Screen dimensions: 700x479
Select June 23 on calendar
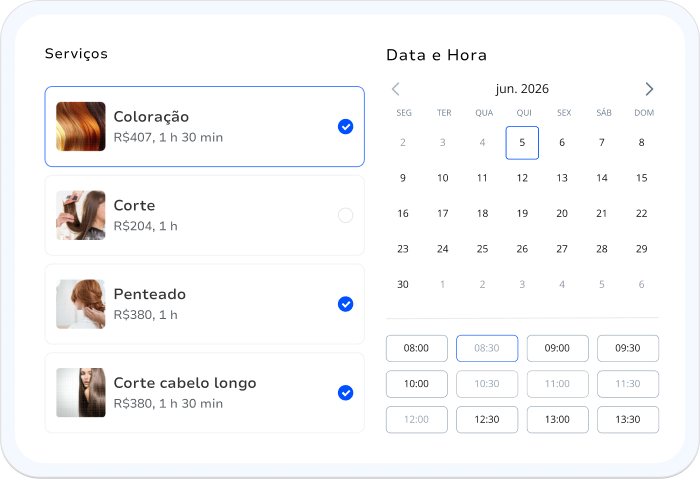403,249
